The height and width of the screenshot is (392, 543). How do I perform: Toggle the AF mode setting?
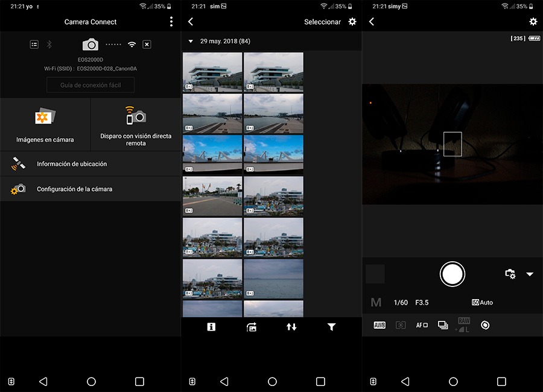click(422, 325)
